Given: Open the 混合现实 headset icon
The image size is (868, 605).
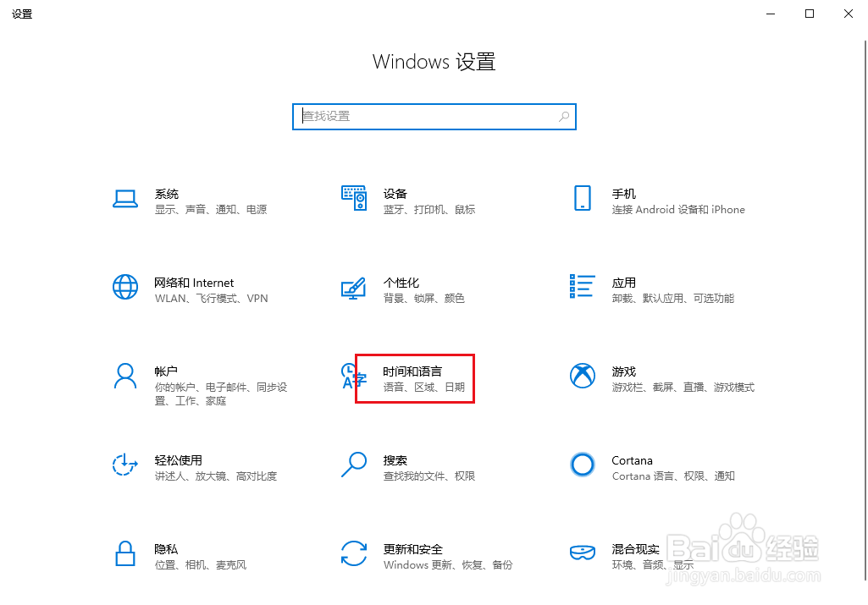Looking at the screenshot, I should [x=583, y=553].
